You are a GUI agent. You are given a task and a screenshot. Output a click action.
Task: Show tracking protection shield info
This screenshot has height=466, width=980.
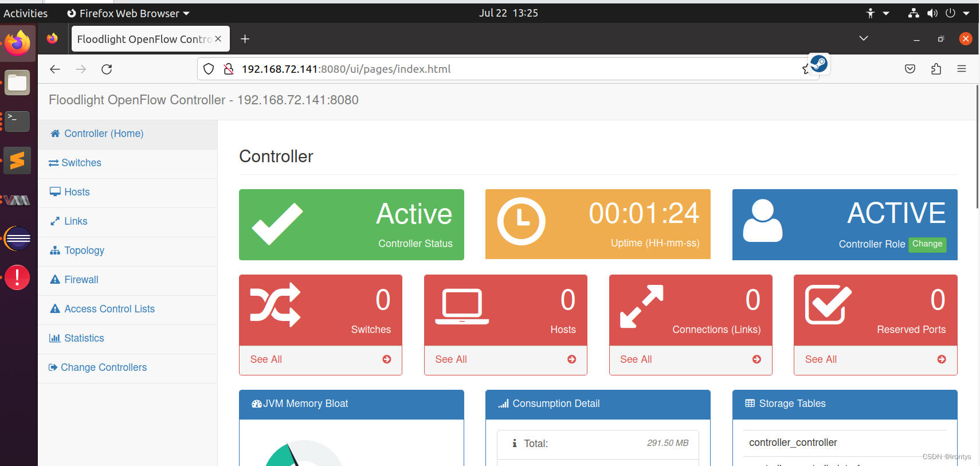(209, 69)
